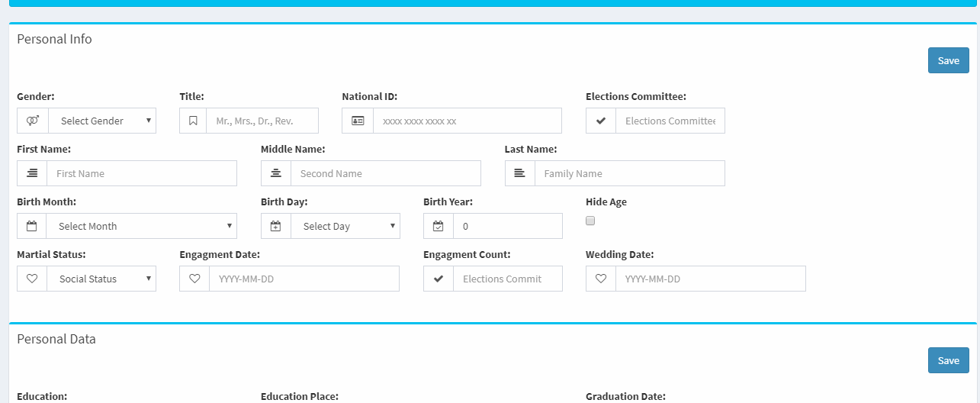Focus the Elections Committee input field
Screen dimensions: 980x403
pyautogui.click(x=670, y=121)
